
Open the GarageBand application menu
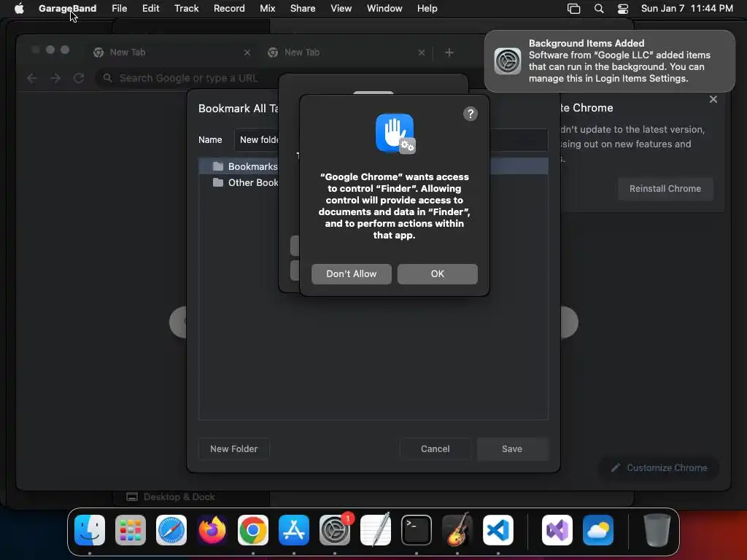click(67, 8)
